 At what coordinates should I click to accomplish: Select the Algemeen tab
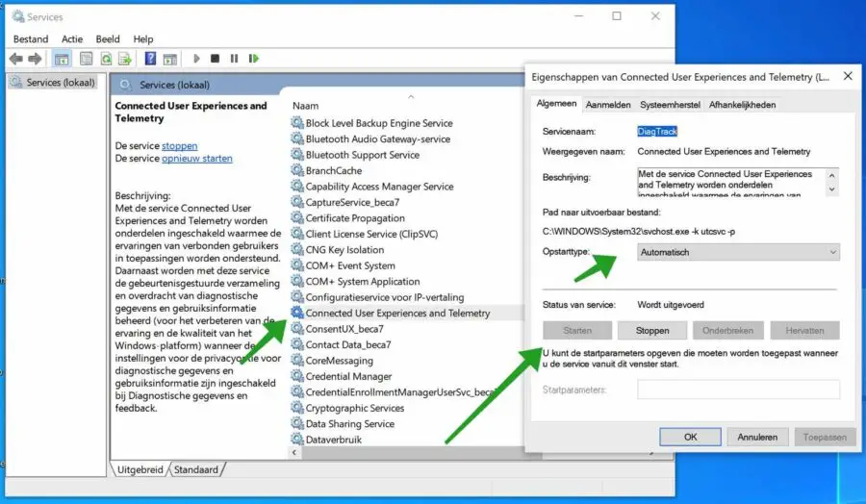[x=556, y=103]
